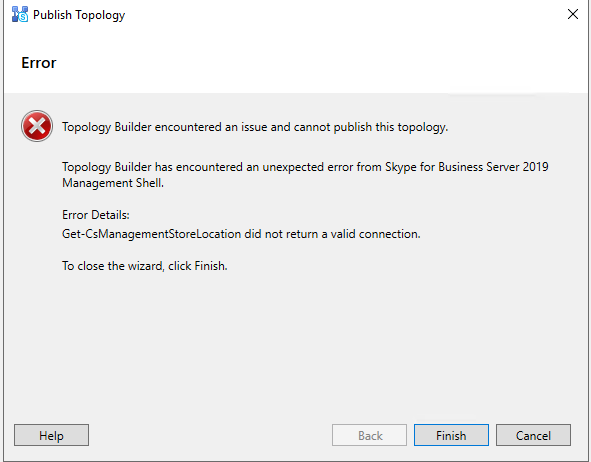Close the Publish Topology dialog window

coord(573,14)
